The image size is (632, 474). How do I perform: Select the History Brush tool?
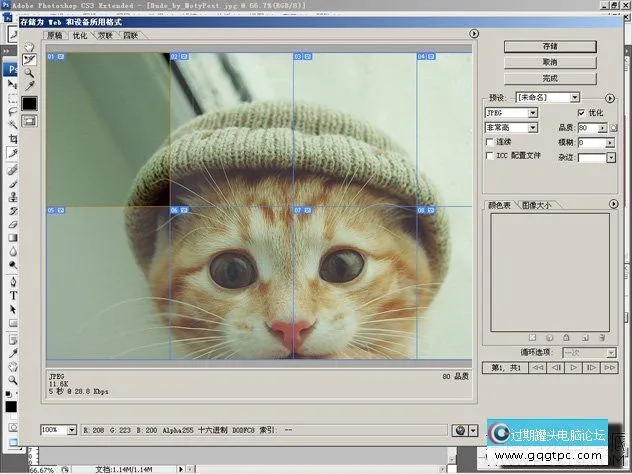pyautogui.click(x=12, y=211)
